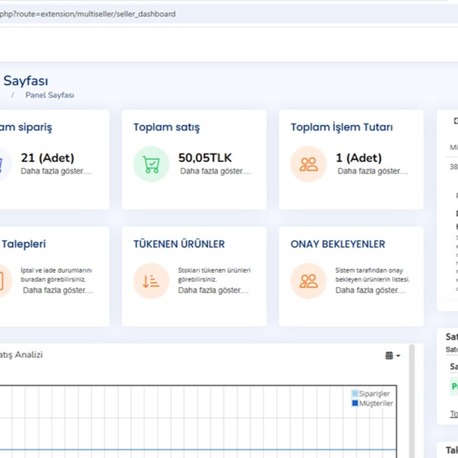Click the Toplam satış heading

click(167, 127)
